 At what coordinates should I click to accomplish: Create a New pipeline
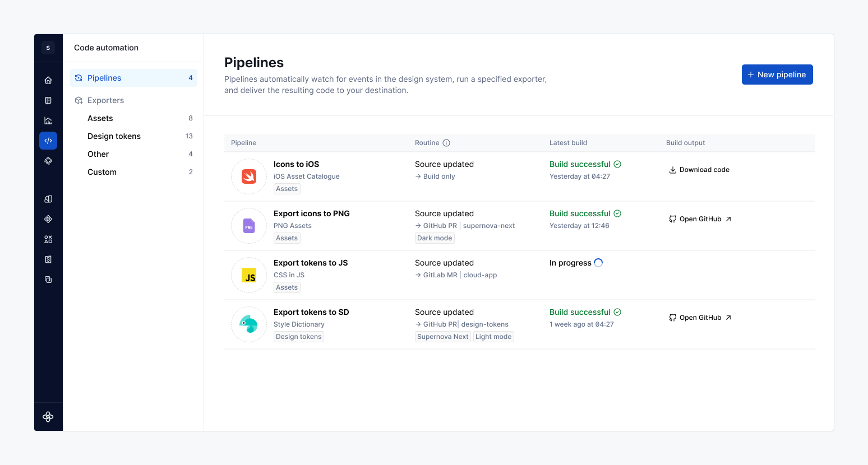pos(777,74)
